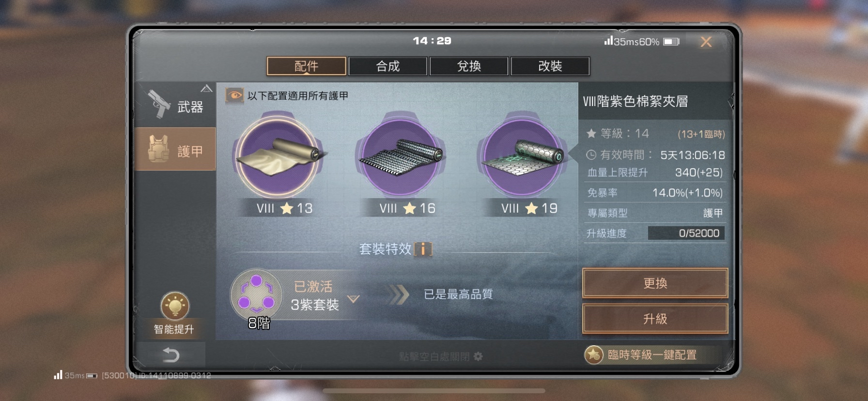This screenshot has width=868, height=401.
Task: Select the VIII star 13 cotton fabric attachment
Action: click(x=278, y=157)
